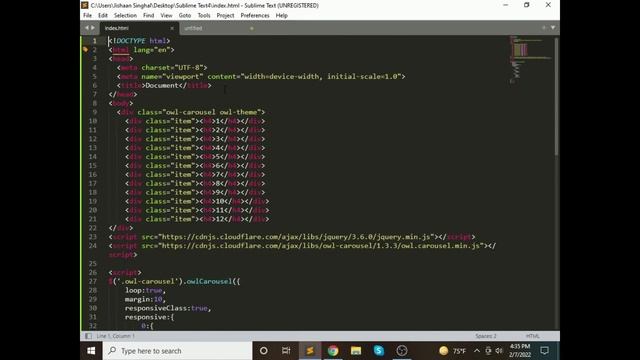Open File Explorer from the taskbar
Viewport: 640px width, 360px height.
356,351
